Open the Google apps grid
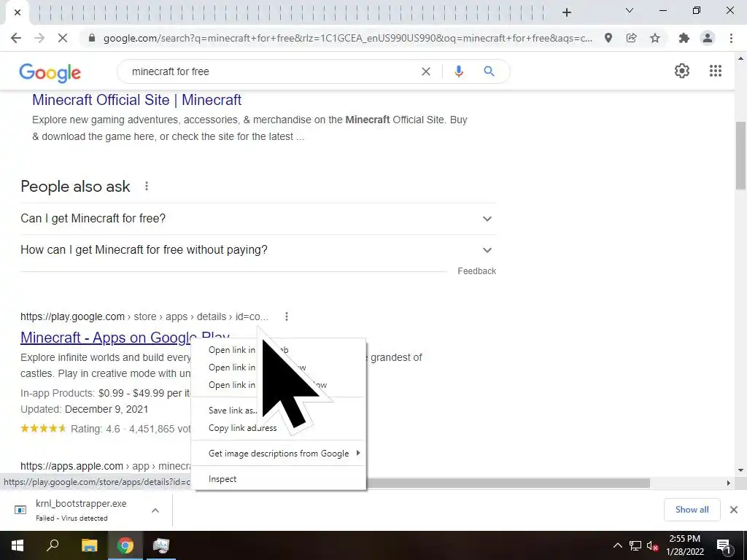Screen dimensions: 747x560 (x=715, y=71)
